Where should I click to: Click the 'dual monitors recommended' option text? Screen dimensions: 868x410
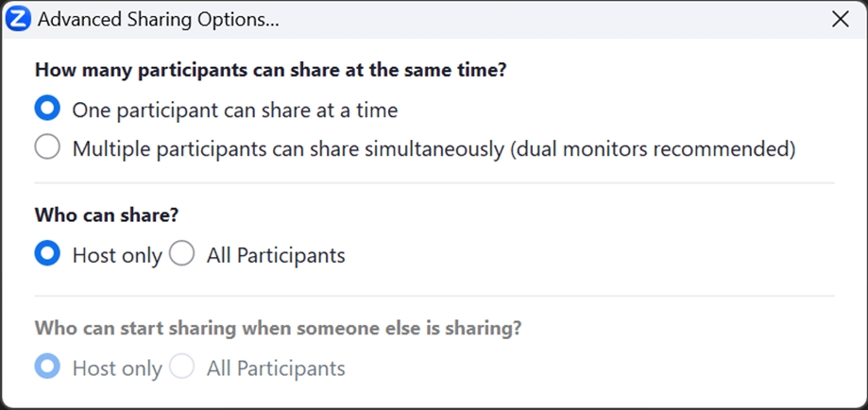click(x=652, y=149)
